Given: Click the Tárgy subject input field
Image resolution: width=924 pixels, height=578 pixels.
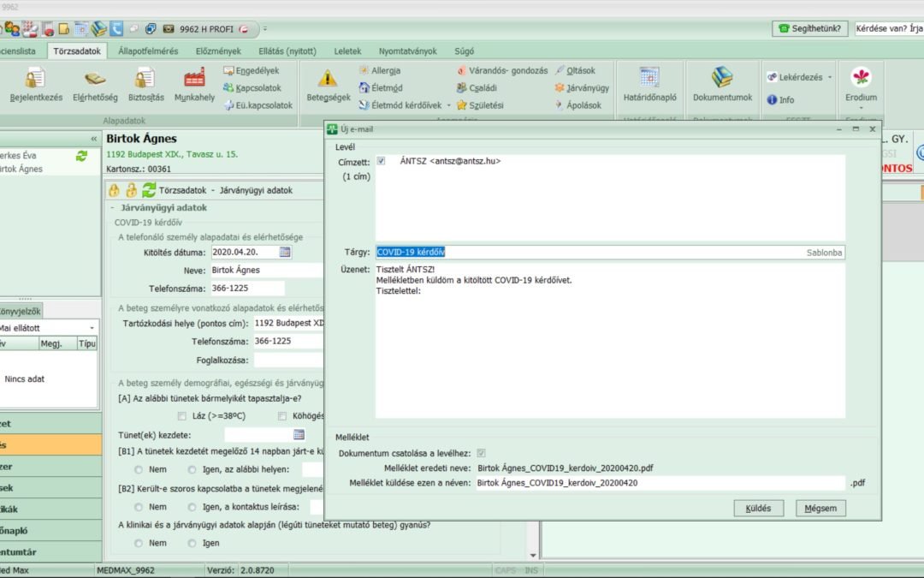Looking at the screenshot, I should tap(590, 252).
